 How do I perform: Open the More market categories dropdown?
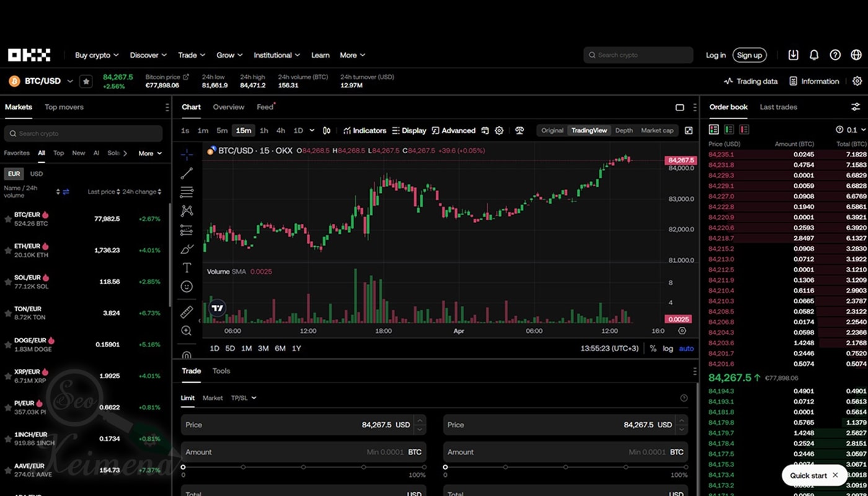tap(150, 153)
